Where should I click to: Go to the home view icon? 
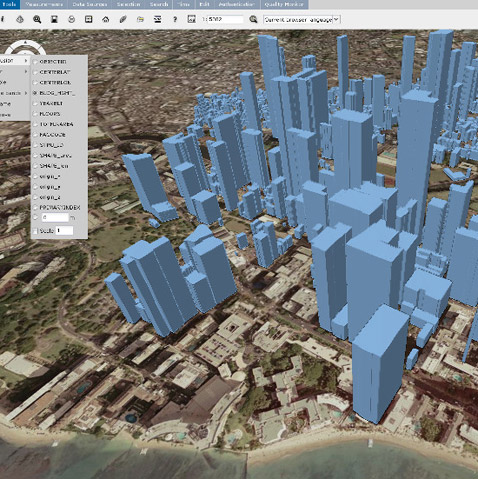(106, 19)
